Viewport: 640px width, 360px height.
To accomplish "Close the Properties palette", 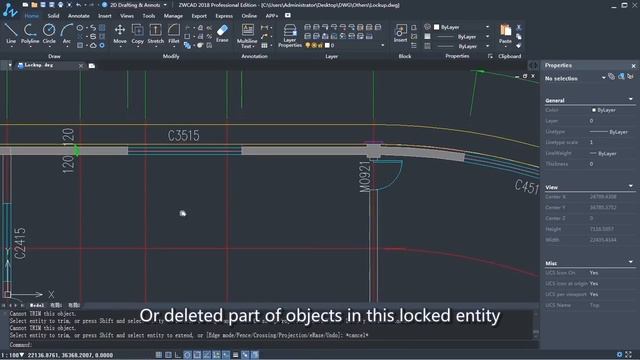I will coord(633,66).
